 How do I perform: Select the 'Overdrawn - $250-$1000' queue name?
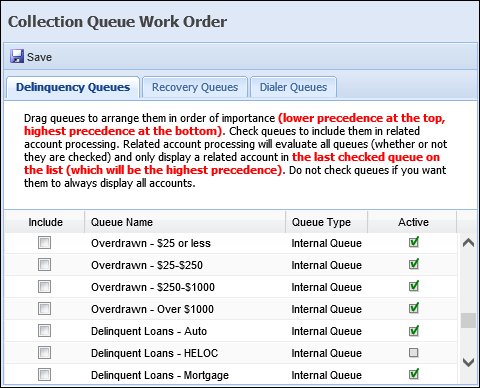click(x=153, y=287)
